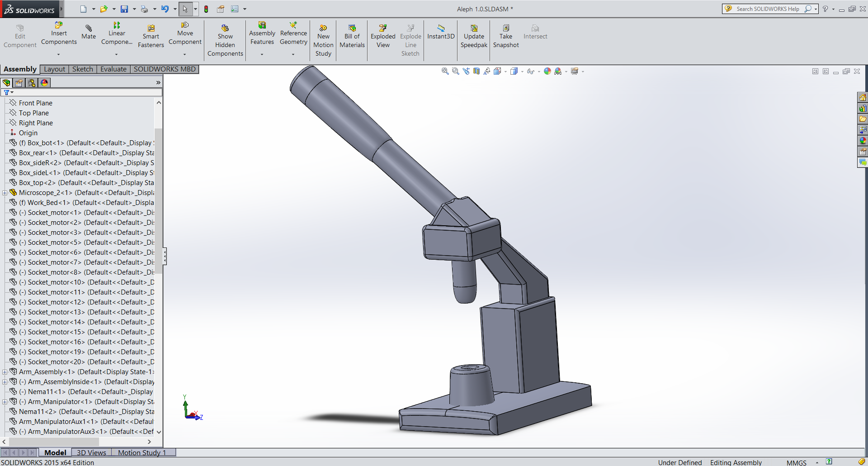Open Custom Properties icon in task pane
868x466 pixels.
[863, 152]
